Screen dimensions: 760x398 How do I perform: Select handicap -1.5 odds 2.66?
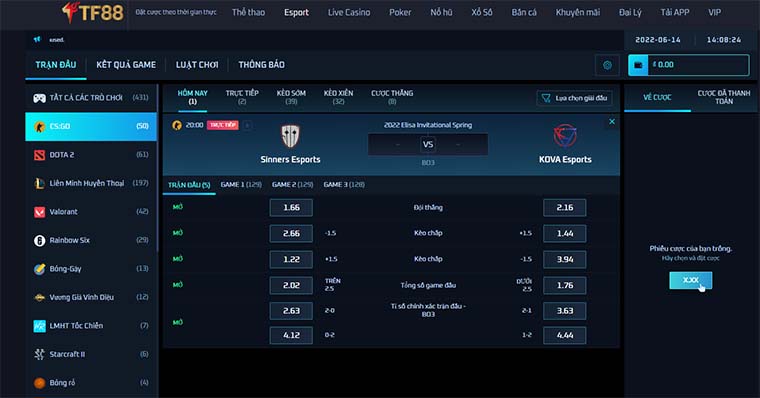coord(291,234)
